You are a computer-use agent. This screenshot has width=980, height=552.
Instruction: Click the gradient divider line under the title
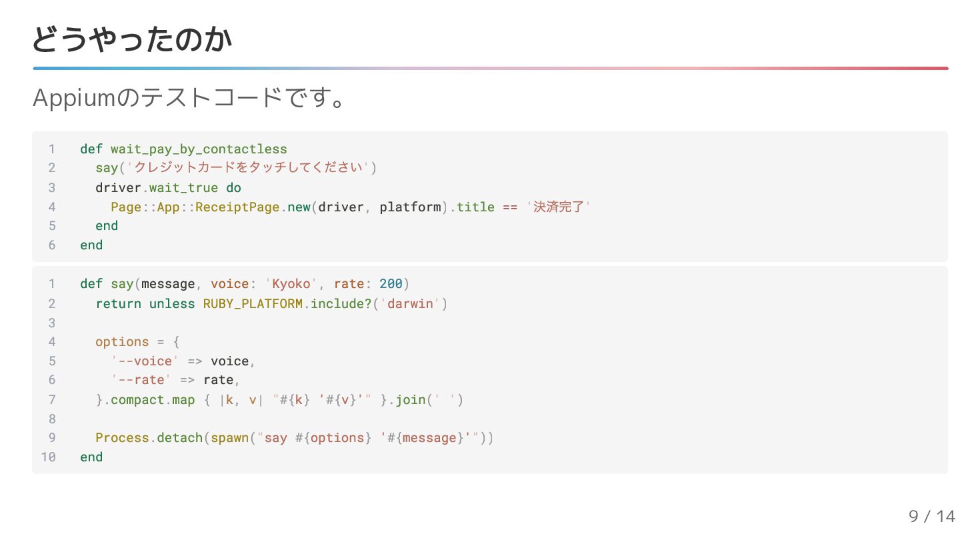490,68
